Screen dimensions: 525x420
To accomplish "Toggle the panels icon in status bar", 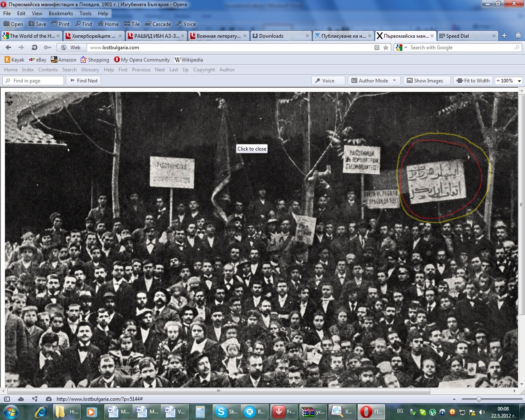I will (x=7, y=399).
